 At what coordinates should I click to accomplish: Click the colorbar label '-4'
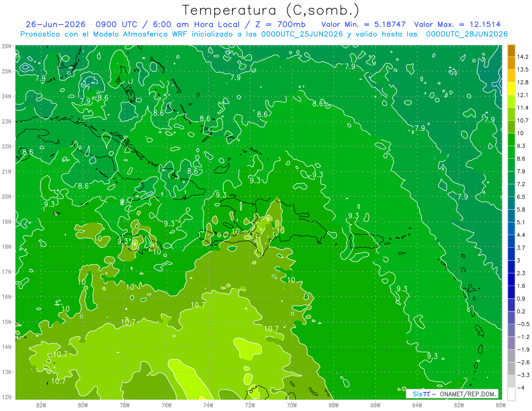(x=521, y=388)
